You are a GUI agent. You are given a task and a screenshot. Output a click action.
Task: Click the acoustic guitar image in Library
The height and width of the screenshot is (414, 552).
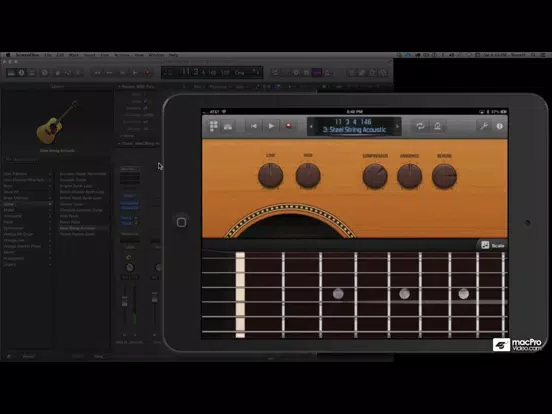[57, 123]
